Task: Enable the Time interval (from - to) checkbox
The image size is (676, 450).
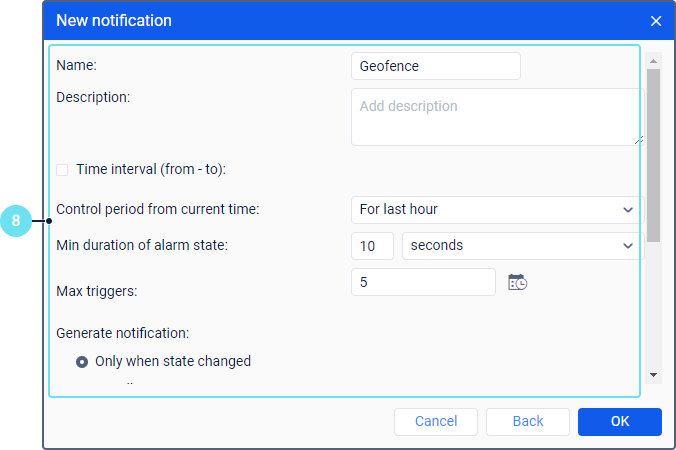Action: pyautogui.click(x=63, y=170)
